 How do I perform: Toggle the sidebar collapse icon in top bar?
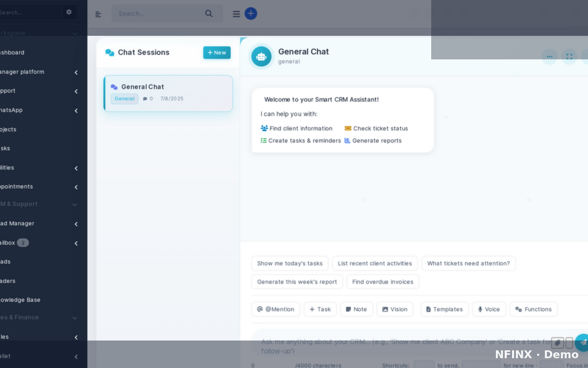coord(98,14)
